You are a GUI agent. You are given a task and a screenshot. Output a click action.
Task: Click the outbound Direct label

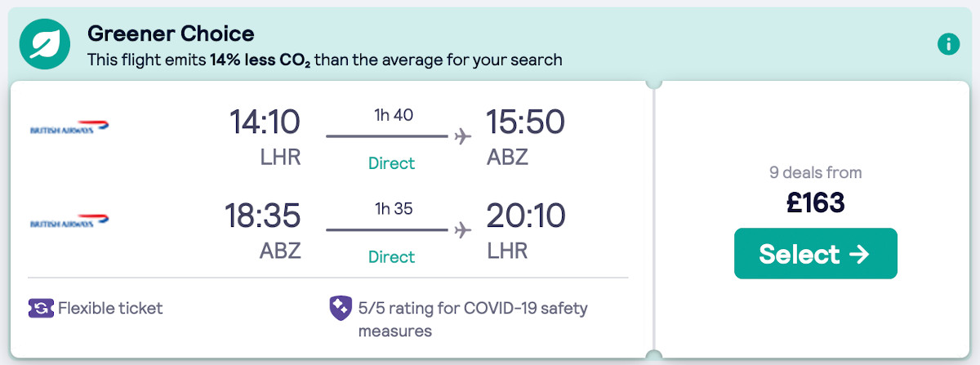(x=391, y=163)
